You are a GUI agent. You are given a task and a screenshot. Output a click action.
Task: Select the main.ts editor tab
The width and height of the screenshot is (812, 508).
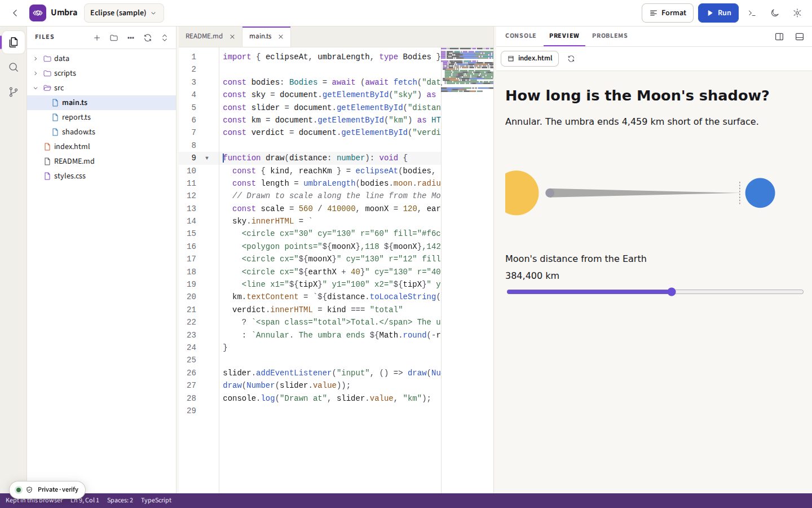click(261, 36)
